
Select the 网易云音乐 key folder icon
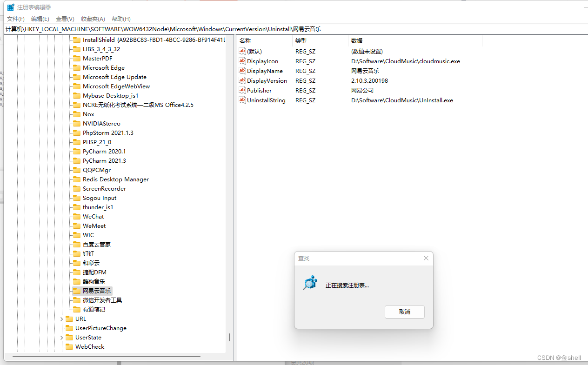[77, 291]
